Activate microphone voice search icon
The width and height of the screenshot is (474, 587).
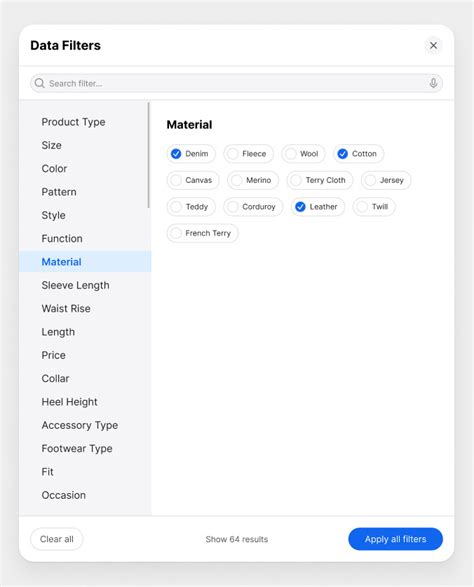click(x=433, y=83)
